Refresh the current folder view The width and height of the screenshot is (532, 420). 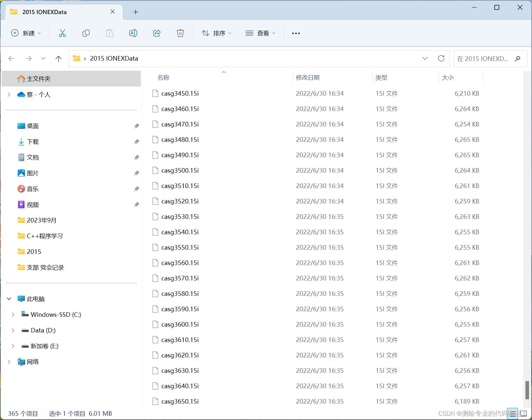441,58
